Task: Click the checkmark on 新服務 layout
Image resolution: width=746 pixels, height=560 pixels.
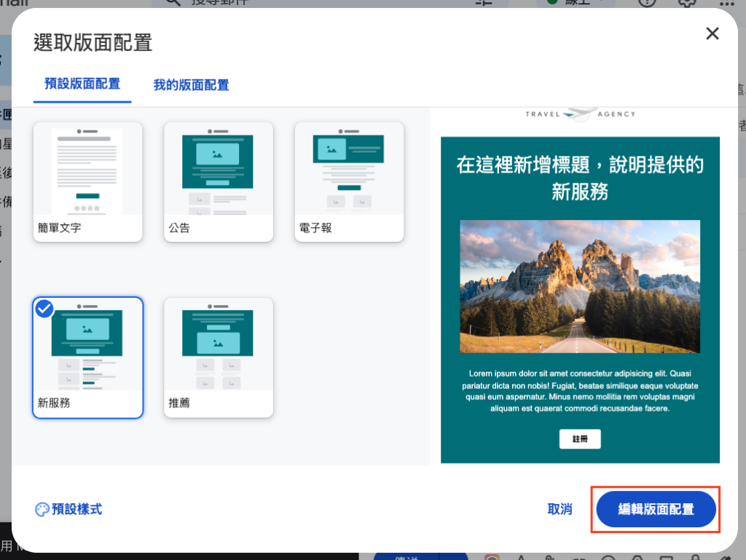Action: coord(44,309)
